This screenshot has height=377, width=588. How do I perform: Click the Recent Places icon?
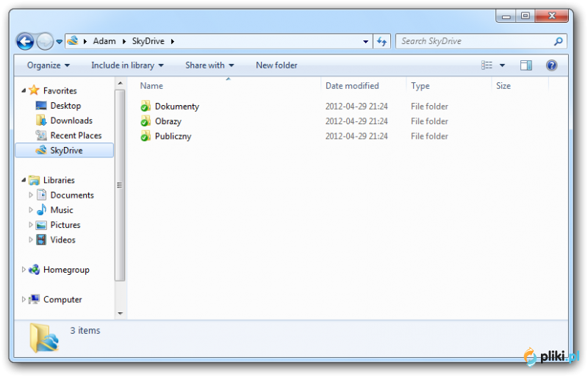tap(41, 135)
